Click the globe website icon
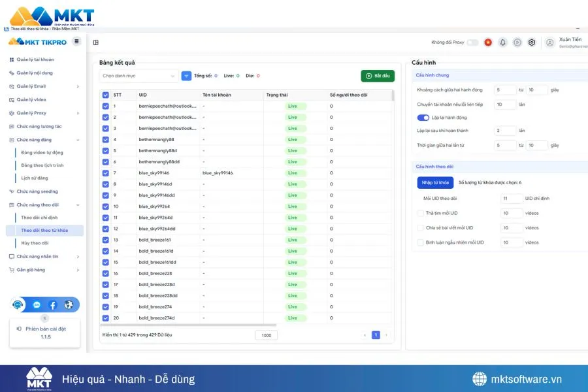Image resolution: width=588 pixels, height=392 pixels. pyautogui.click(x=69, y=305)
